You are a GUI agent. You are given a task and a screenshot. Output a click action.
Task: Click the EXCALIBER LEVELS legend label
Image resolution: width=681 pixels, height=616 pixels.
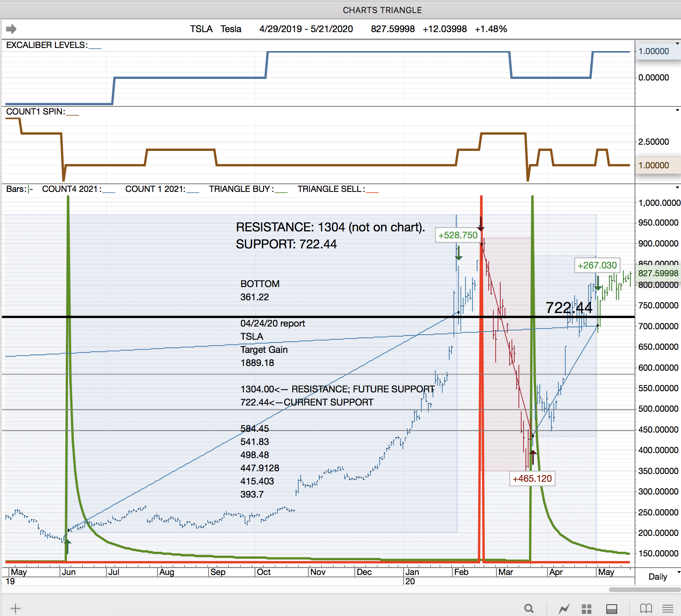coord(47,45)
